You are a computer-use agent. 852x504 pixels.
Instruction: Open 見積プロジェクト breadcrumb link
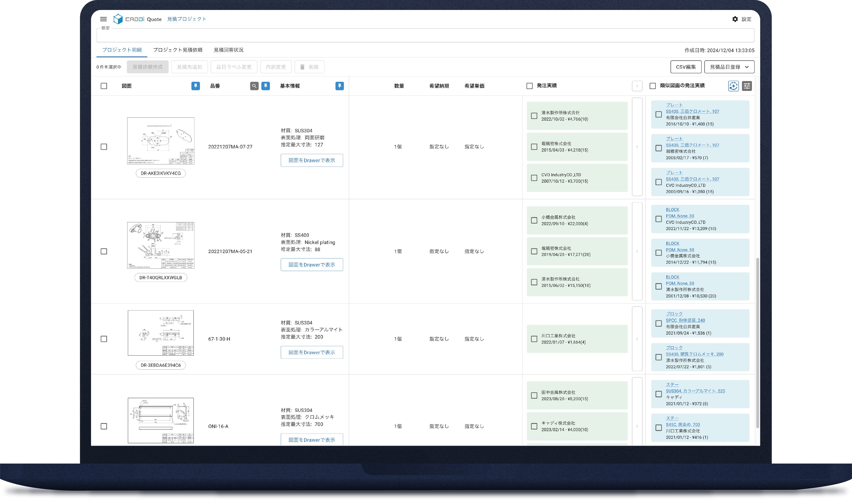(x=187, y=19)
